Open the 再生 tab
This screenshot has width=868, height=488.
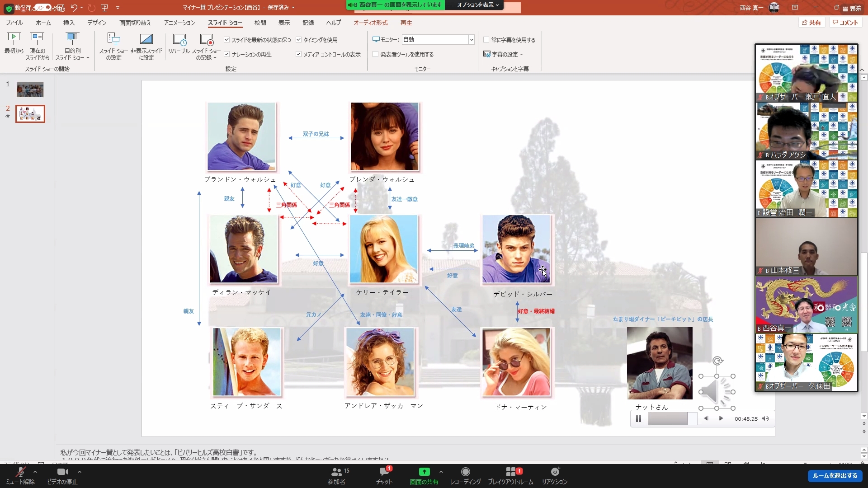406,23
